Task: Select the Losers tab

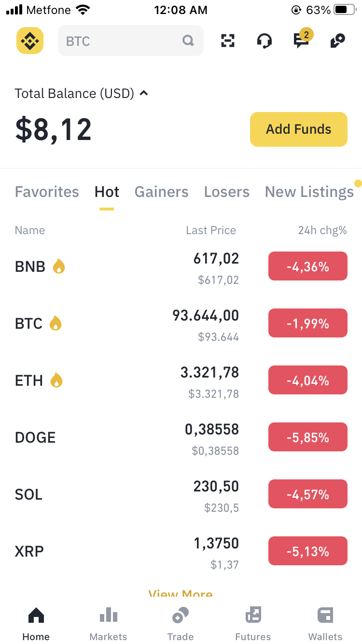Action: [227, 192]
